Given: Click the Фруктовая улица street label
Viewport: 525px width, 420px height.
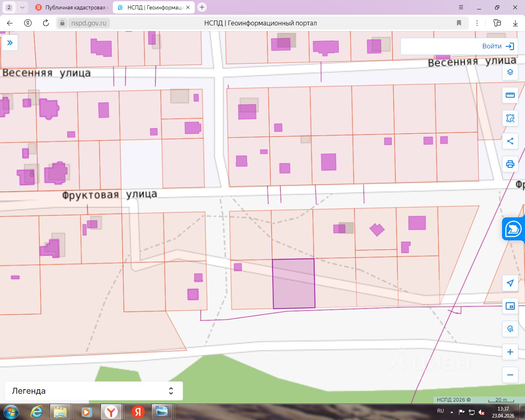Looking at the screenshot, I should [x=110, y=194].
